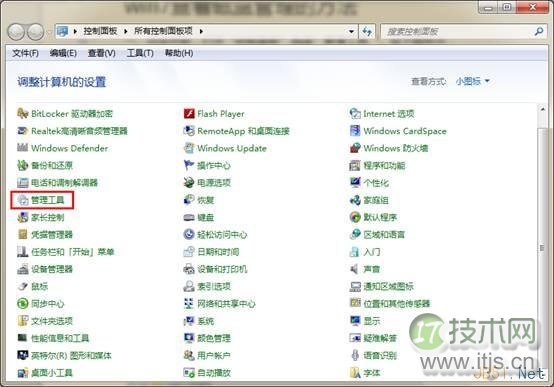Open the 位置和其他传感器 link

click(397, 304)
